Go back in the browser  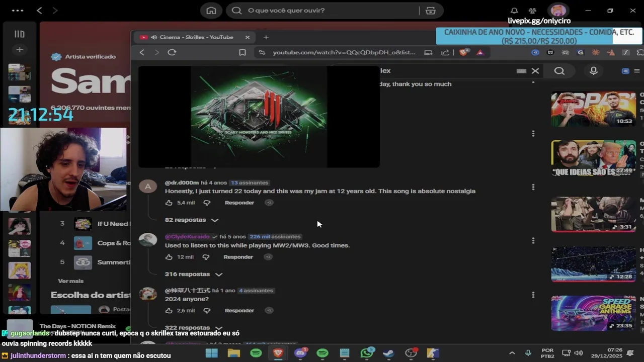click(x=142, y=52)
